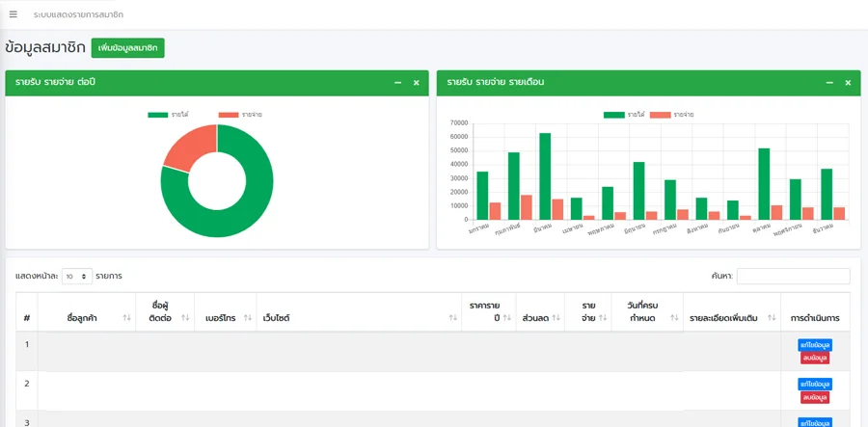The height and width of the screenshot is (427, 868).
Task: Click the ข้อมูลสมาชิก page heading
Action: [x=44, y=47]
